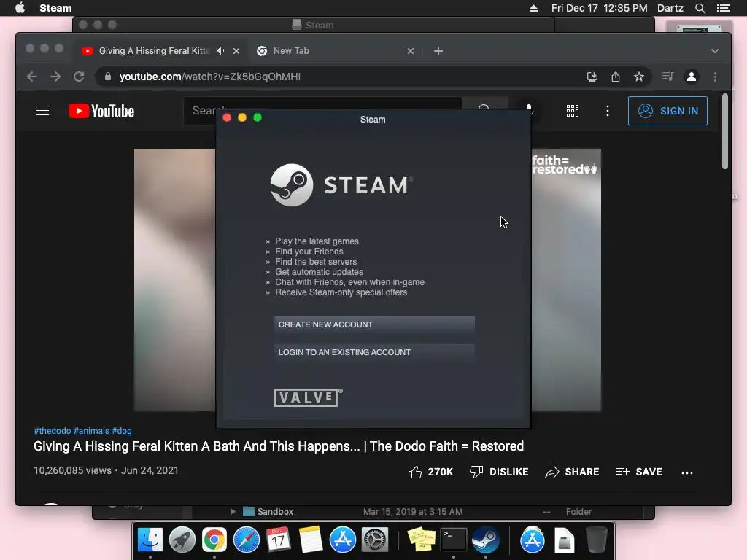Screen dimensions: 747x560
Task: Mute the YouTube tab via speaker icon
Action: click(x=220, y=51)
